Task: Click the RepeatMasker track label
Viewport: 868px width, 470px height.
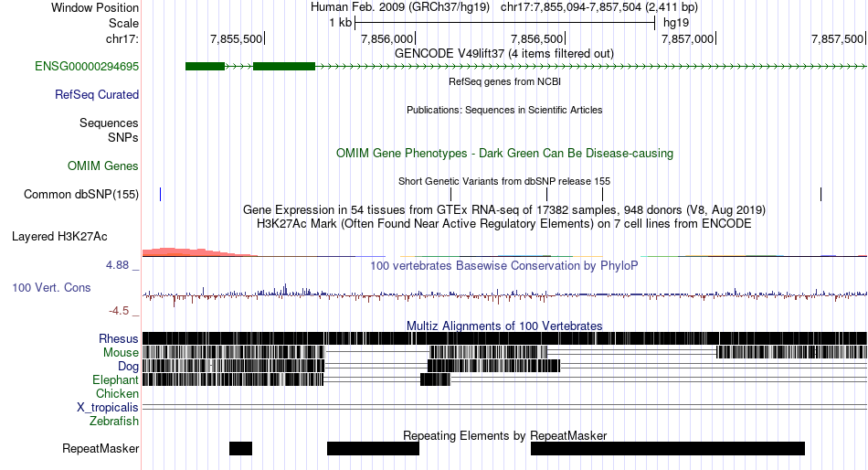Action: pyautogui.click(x=101, y=448)
